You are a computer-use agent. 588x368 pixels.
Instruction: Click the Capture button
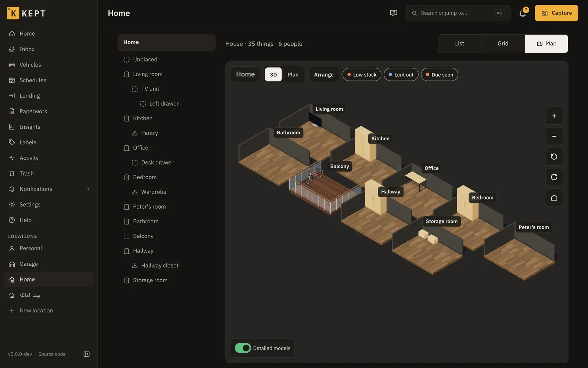click(x=556, y=13)
